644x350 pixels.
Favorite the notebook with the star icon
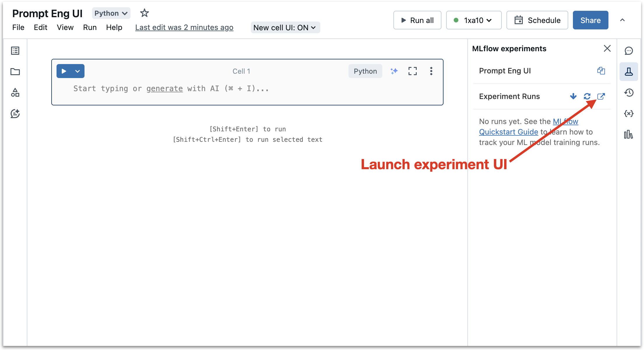coord(144,13)
